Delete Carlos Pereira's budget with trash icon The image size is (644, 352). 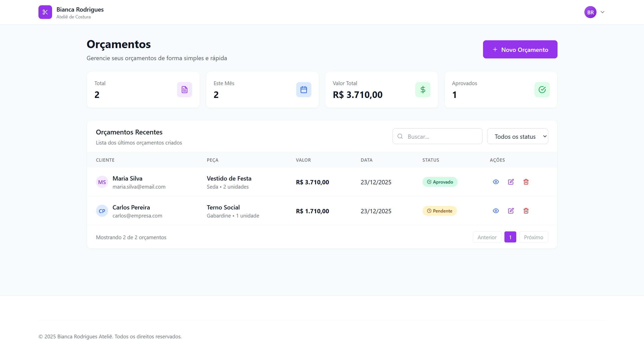[526, 211]
